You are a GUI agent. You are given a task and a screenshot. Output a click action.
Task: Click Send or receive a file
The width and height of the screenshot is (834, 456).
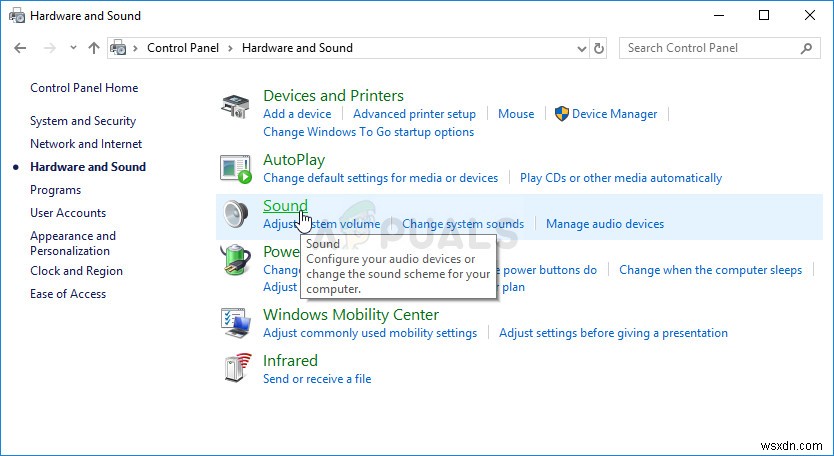316,379
